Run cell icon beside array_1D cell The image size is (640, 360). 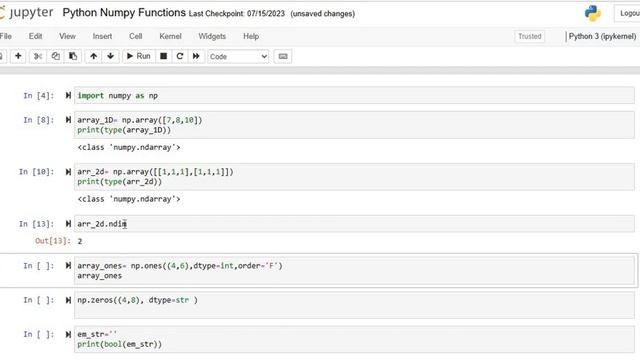pyautogui.click(x=68, y=120)
